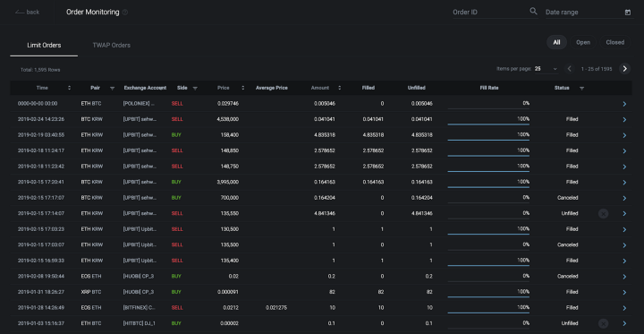The height and width of the screenshot is (334, 644).
Task: Go to the previous page
Action: click(x=569, y=69)
